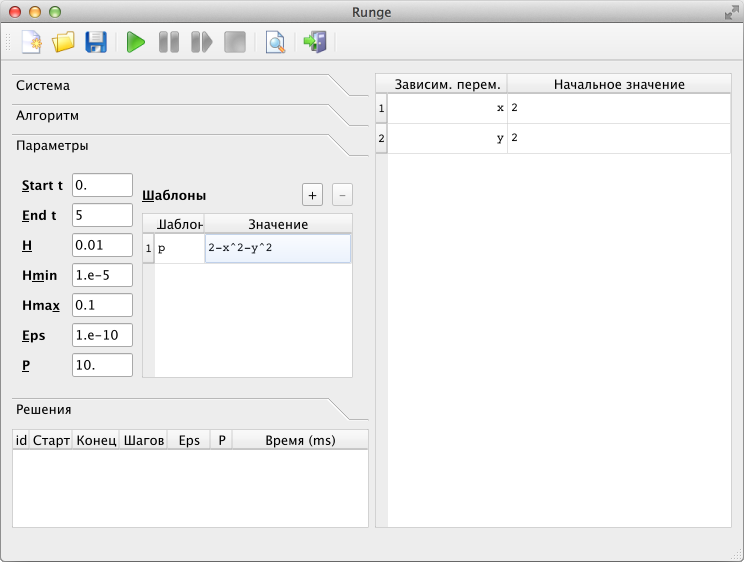Select row header 1 in variables table
Image resolution: width=744 pixels, height=562 pixels.
(x=381, y=108)
